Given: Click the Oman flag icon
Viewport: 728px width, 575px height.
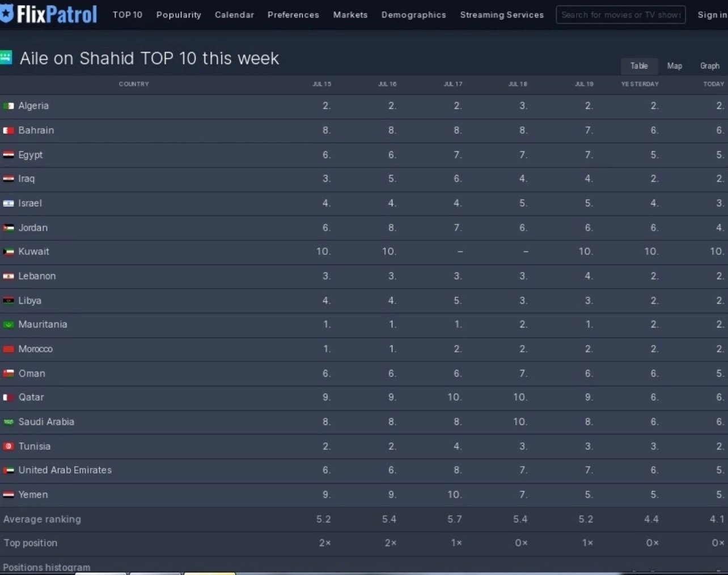Looking at the screenshot, I should [9, 373].
